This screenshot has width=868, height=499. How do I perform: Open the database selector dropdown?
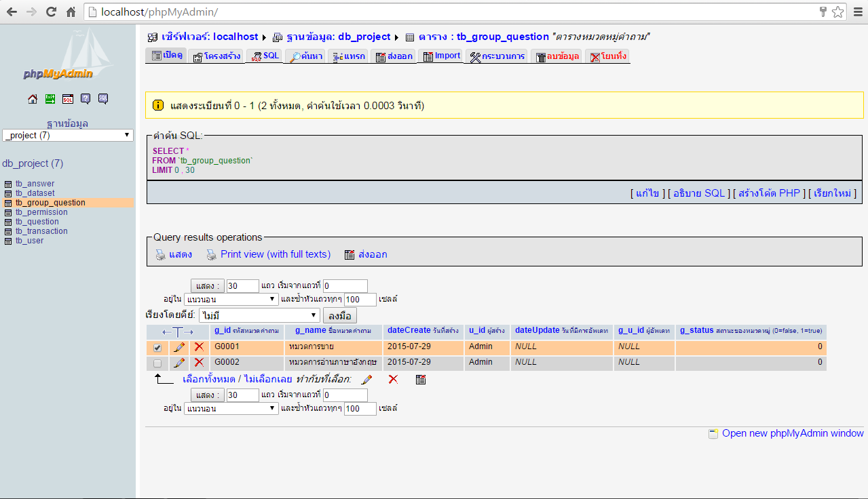[x=68, y=135]
